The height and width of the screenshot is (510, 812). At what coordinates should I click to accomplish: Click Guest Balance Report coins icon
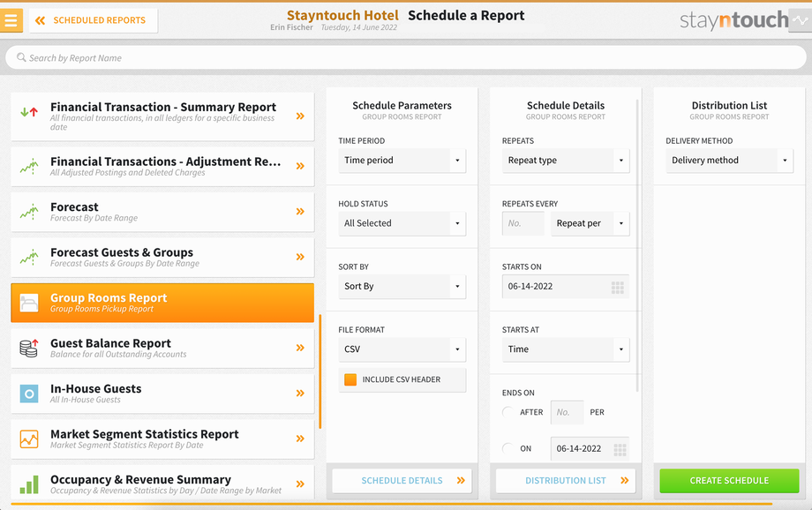(x=29, y=348)
